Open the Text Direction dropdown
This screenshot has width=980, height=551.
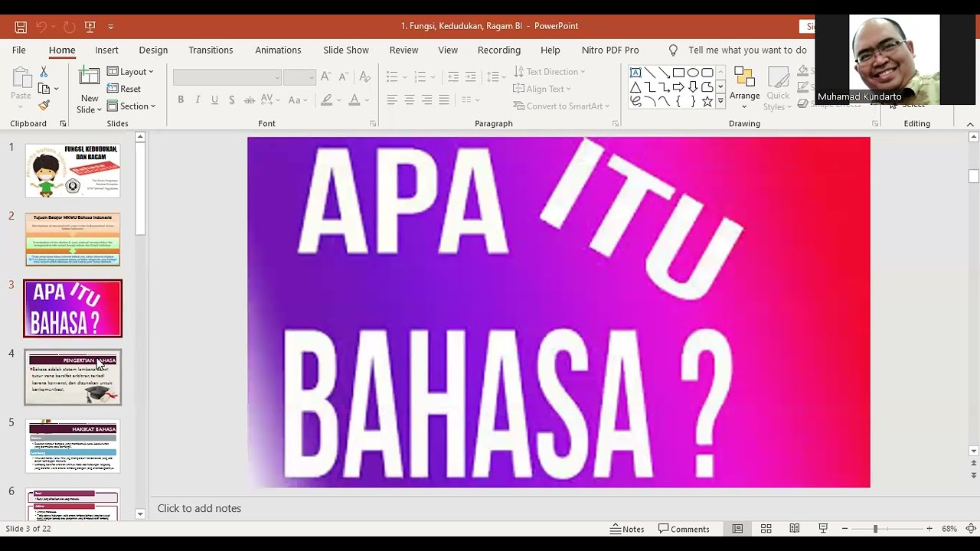550,71
